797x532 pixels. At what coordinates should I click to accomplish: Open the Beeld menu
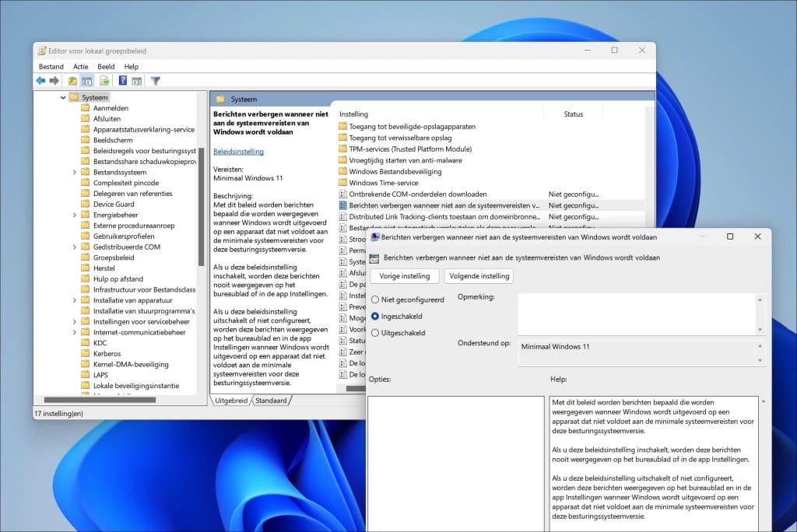coord(106,66)
